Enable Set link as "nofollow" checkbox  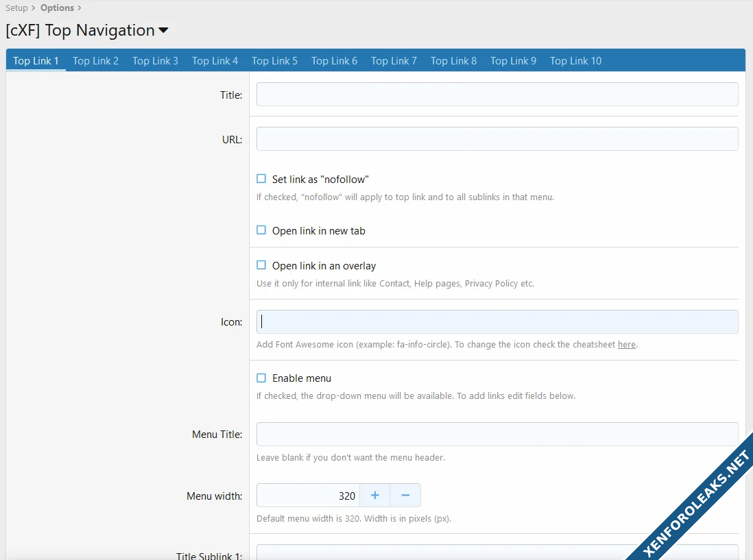pyautogui.click(x=261, y=179)
